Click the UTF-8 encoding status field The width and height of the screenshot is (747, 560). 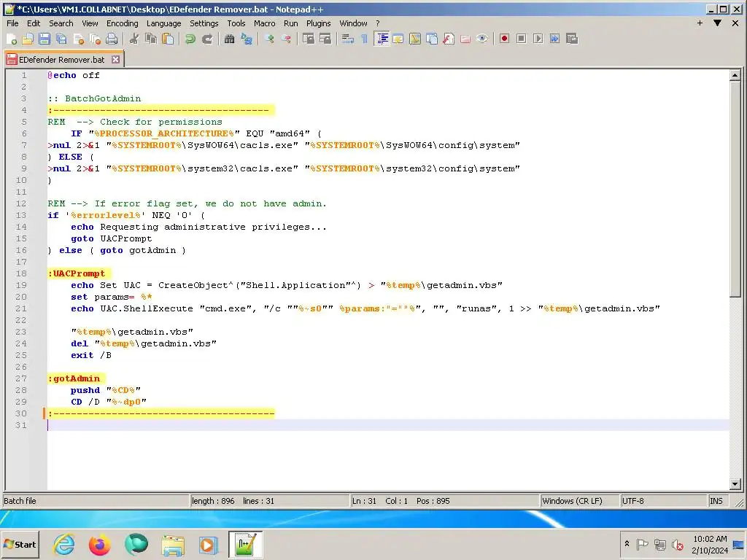click(x=663, y=501)
